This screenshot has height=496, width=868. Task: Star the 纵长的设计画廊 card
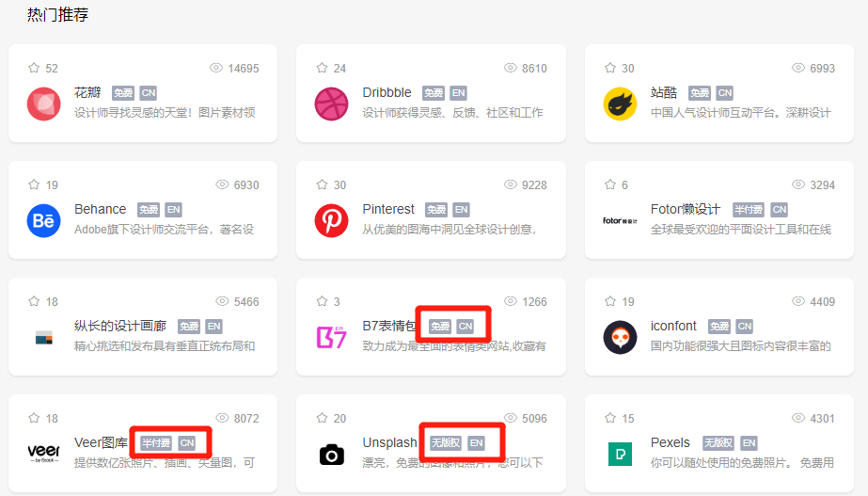34,301
